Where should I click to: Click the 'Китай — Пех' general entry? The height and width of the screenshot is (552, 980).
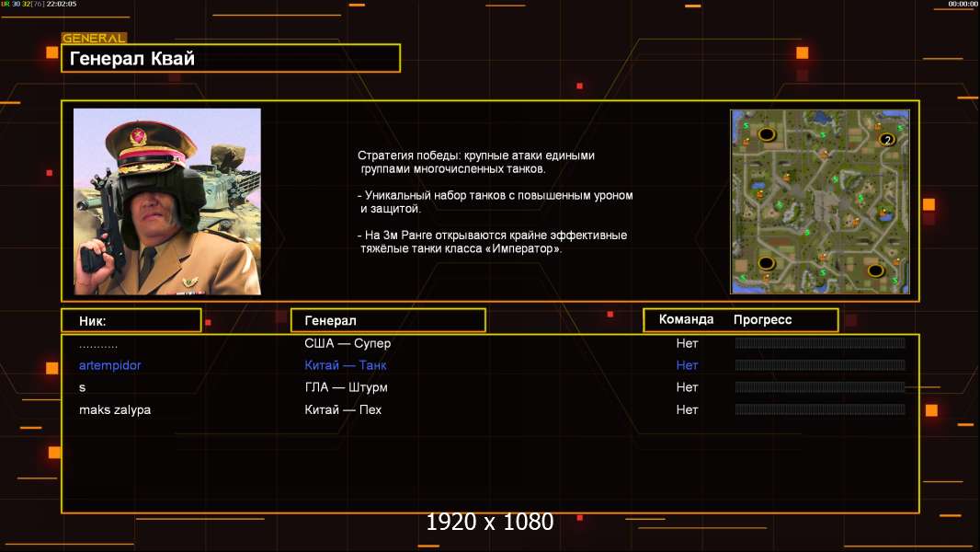pyautogui.click(x=343, y=409)
